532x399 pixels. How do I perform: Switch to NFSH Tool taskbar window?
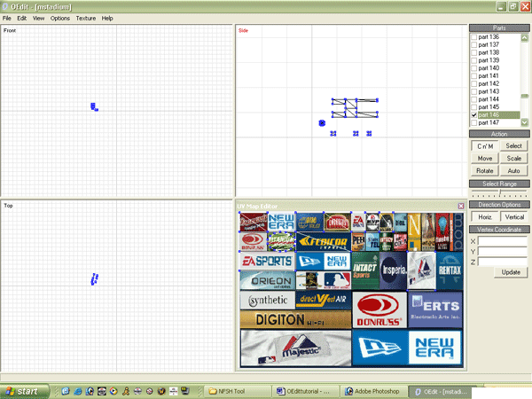tap(238, 392)
